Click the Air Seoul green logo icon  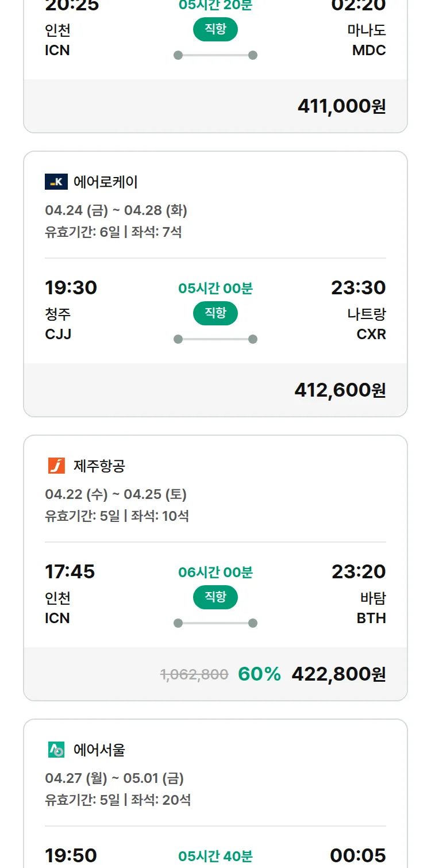click(x=56, y=750)
